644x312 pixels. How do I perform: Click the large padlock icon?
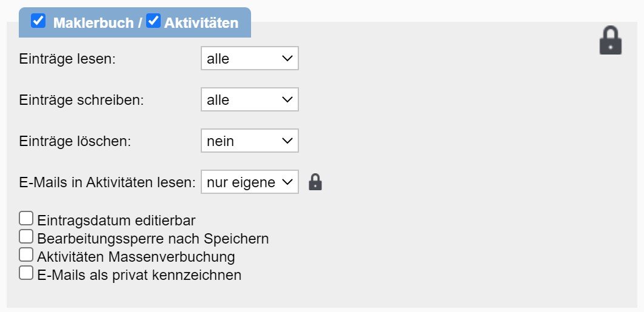(x=610, y=41)
